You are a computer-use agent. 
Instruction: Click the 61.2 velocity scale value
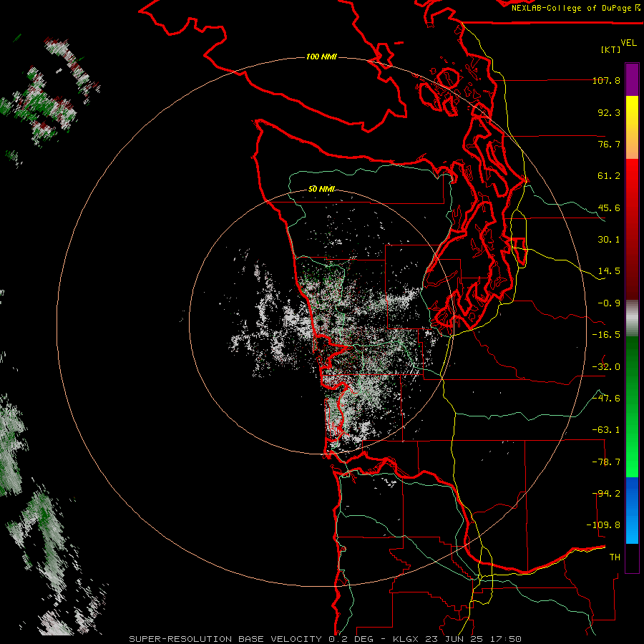click(x=609, y=176)
